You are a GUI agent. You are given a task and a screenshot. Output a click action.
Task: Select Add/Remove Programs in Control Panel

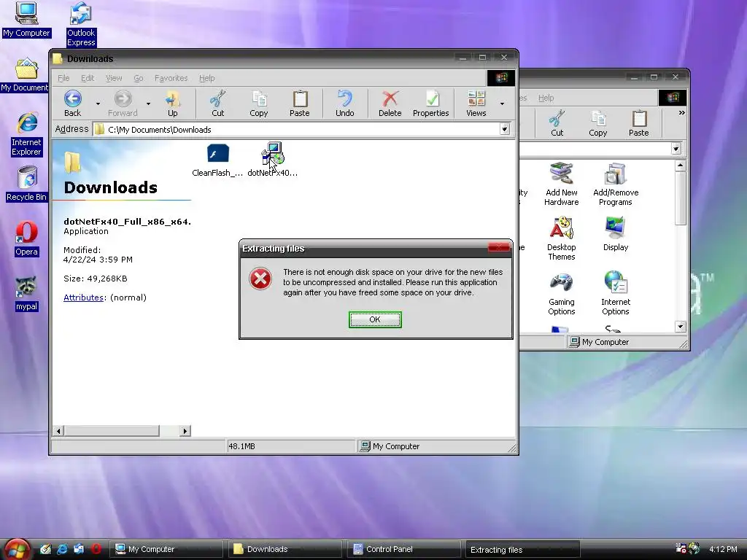pyautogui.click(x=616, y=184)
